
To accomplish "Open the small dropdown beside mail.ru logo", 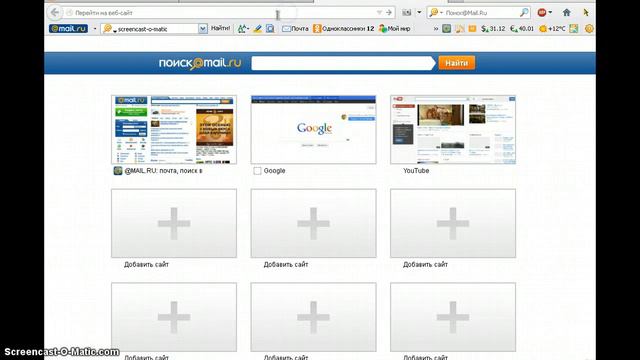I will click(x=95, y=29).
